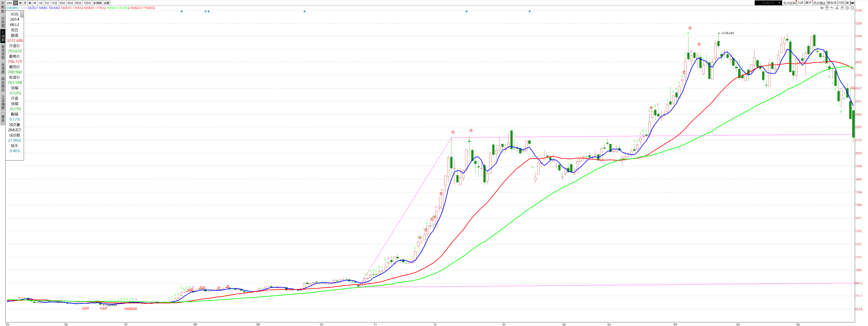Select the hand pan tool
The height and width of the screenshot is (326, 868).
pyautogui.click(x=827, y=8)
